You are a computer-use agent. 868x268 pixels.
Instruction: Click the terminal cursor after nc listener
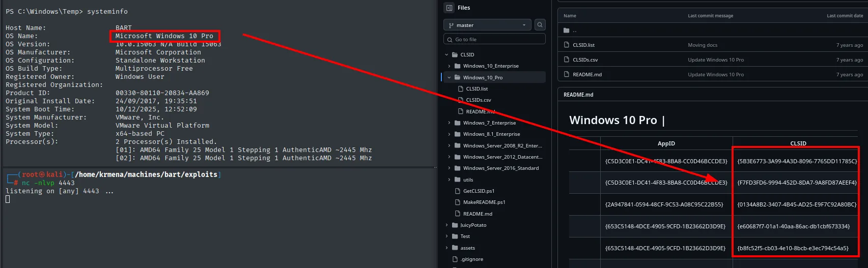(8, 199)
